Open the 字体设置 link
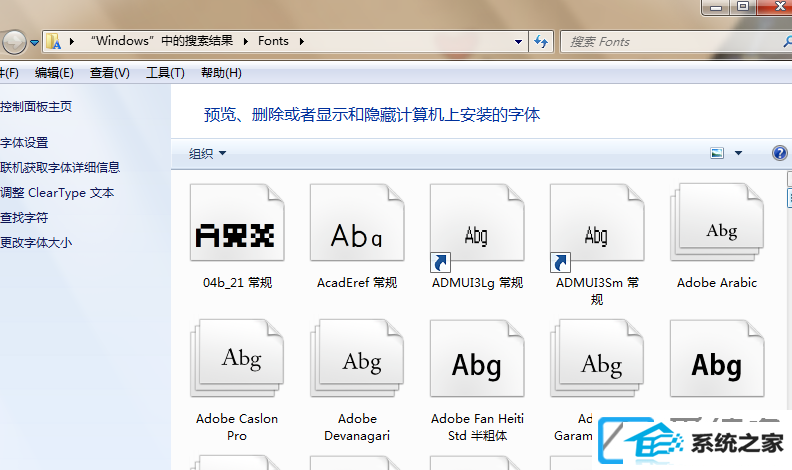 coord(24,143)
